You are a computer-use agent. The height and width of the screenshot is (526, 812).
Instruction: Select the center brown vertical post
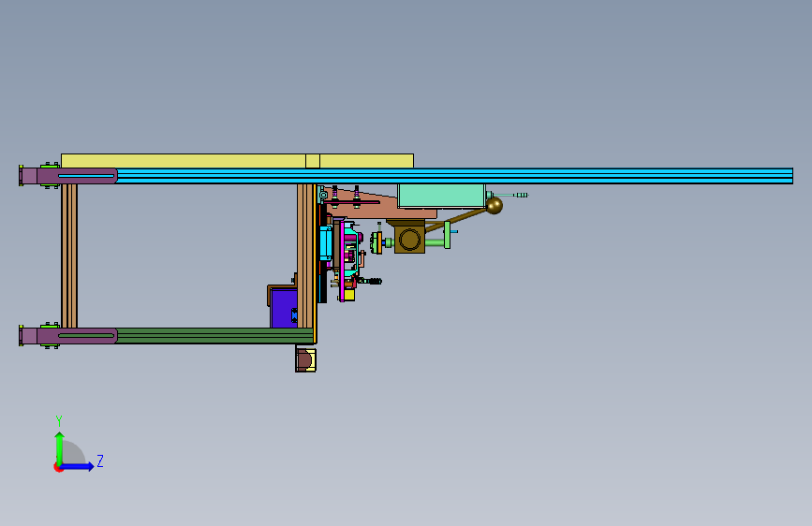[305, 256]
